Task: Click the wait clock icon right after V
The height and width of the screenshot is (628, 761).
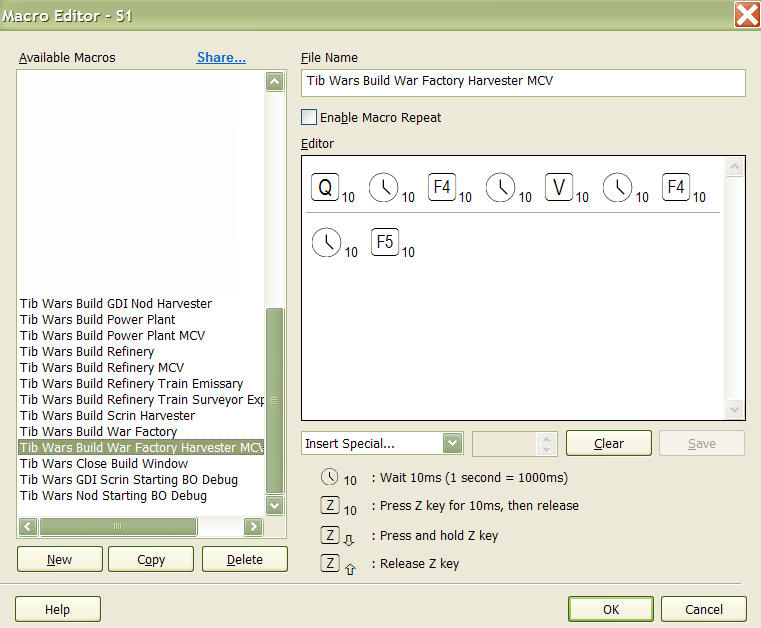Action: [618, 187]
